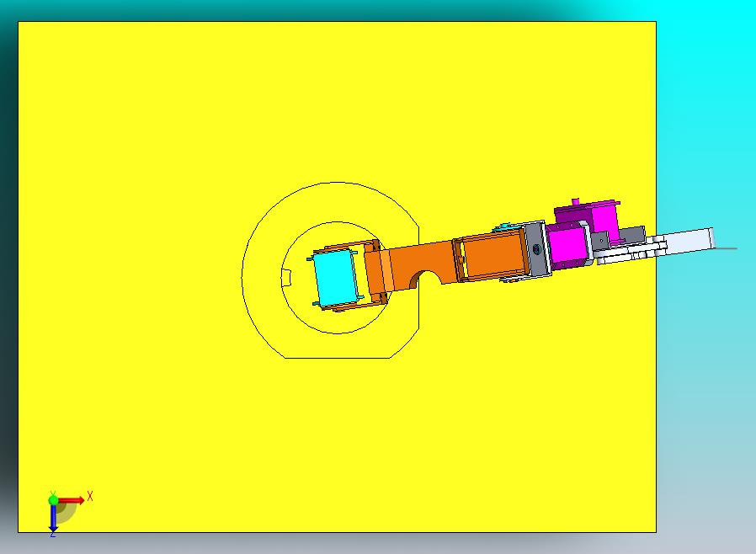Click the green origin ball of triad
The image size is (756, 554).
[x=53, y=500]
